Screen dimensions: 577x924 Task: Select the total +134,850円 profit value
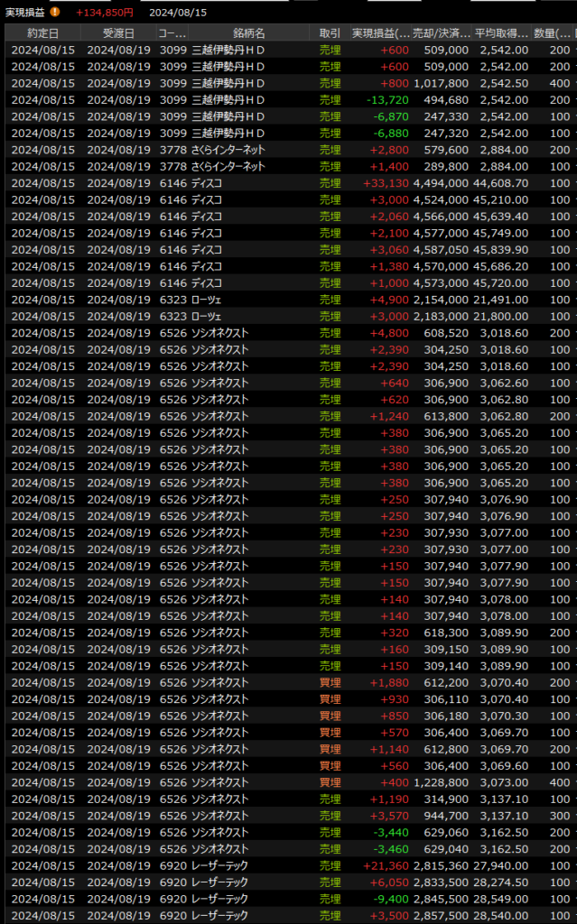[x=104, y=13]
